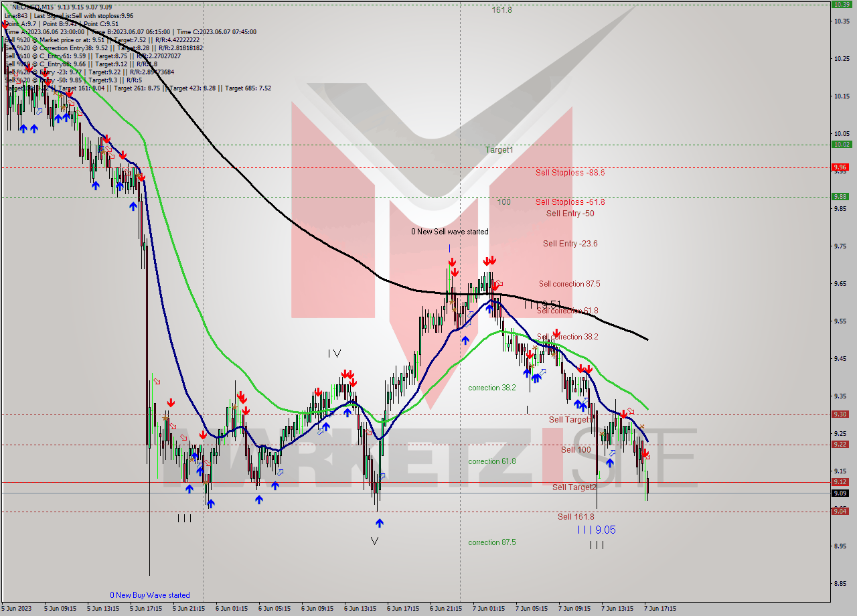The width and height of the screenshot is (857, 616).
Task: Click the red 9.04 price tag
Action: tap(840, 511)
